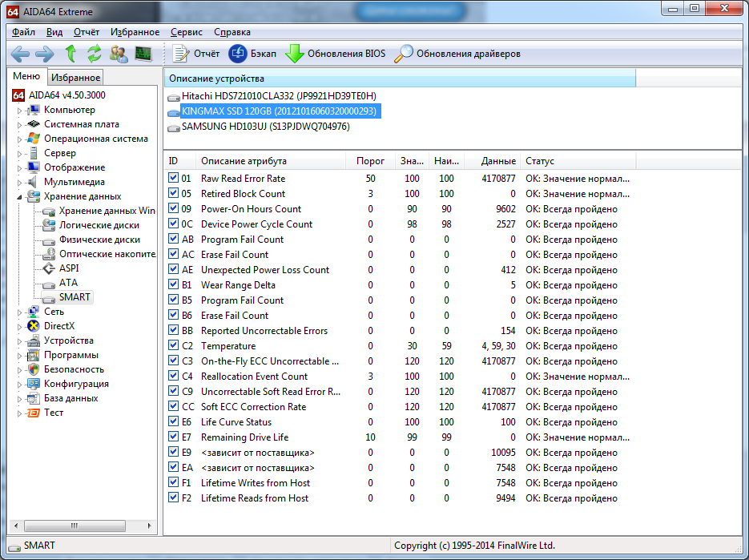Click the Безопасность shield icon

(34, 369)
